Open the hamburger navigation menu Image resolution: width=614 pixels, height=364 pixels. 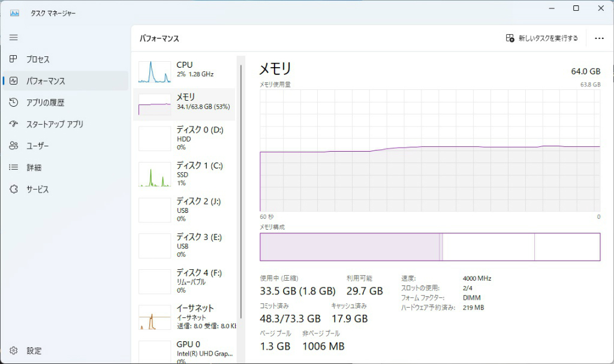pos(14,38)
